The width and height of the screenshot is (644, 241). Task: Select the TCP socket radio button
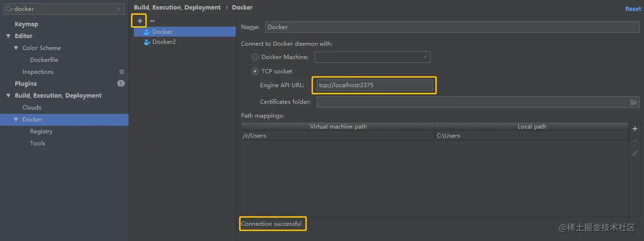tap(255, 71)
